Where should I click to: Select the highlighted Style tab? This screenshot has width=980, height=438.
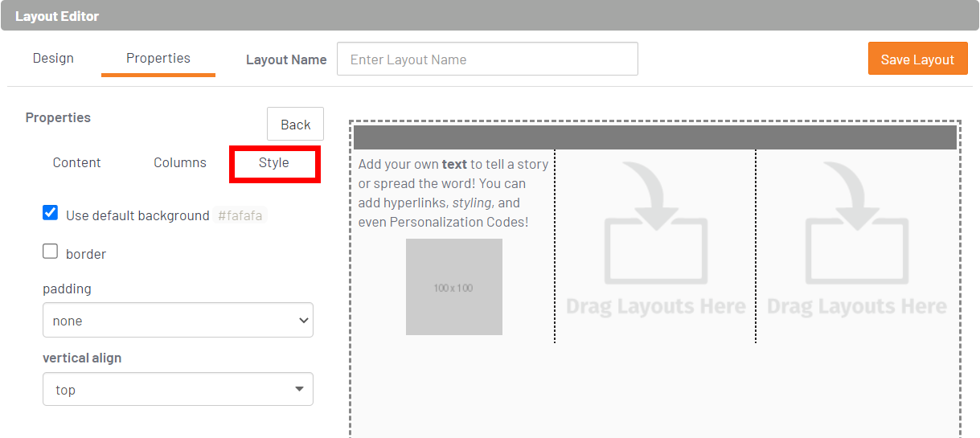[x=274, y=163]
